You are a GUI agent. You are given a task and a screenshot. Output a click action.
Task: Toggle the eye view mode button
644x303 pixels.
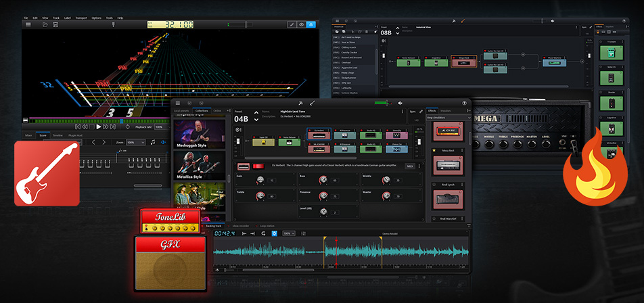pyautogui.click(x=302, y=24)
